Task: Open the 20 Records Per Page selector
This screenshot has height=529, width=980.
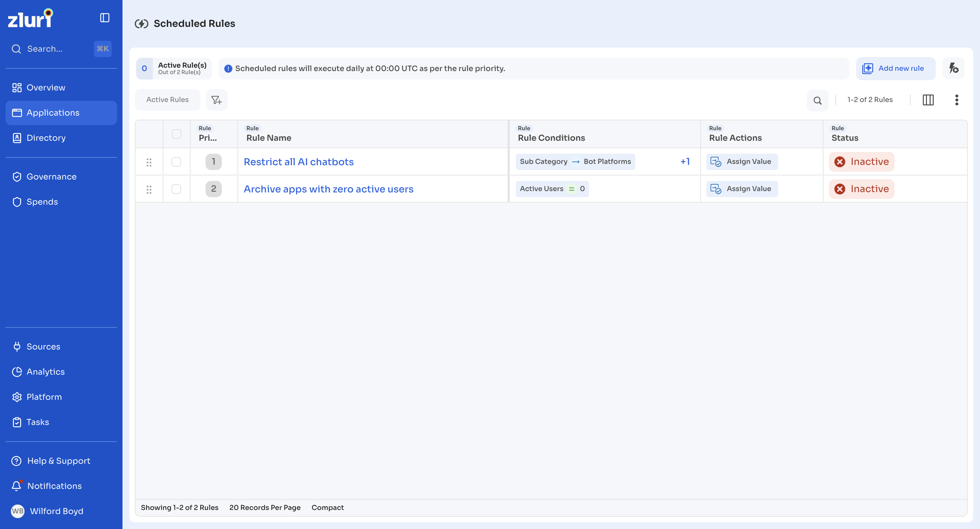Action: [x=265, y=507]
